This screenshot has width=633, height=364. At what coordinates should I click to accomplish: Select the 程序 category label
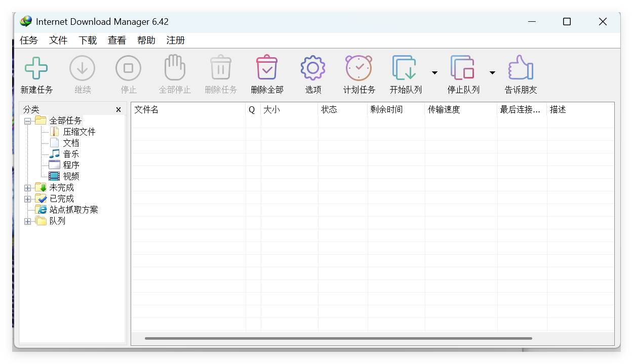point(71,165)
